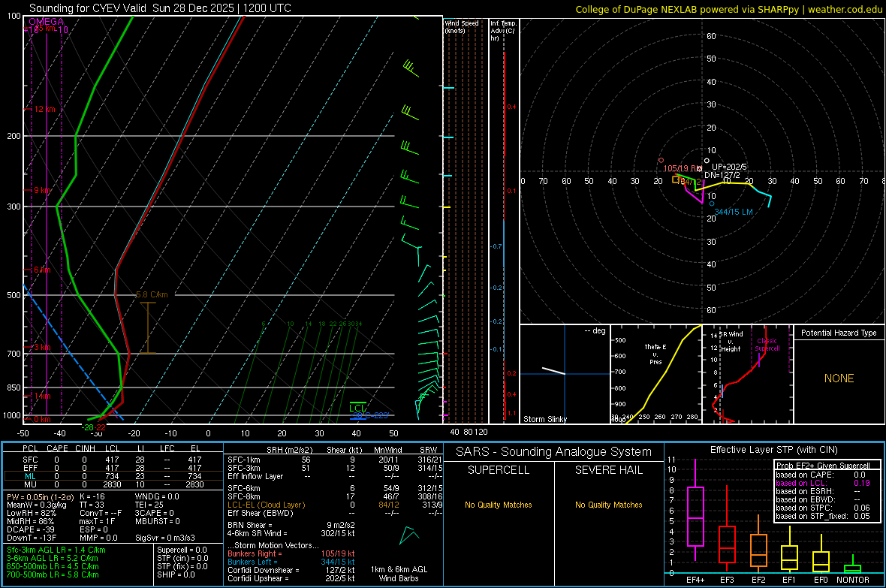
Task: Click the PW = 0.05in value
Action: click(x=40, y=496)
